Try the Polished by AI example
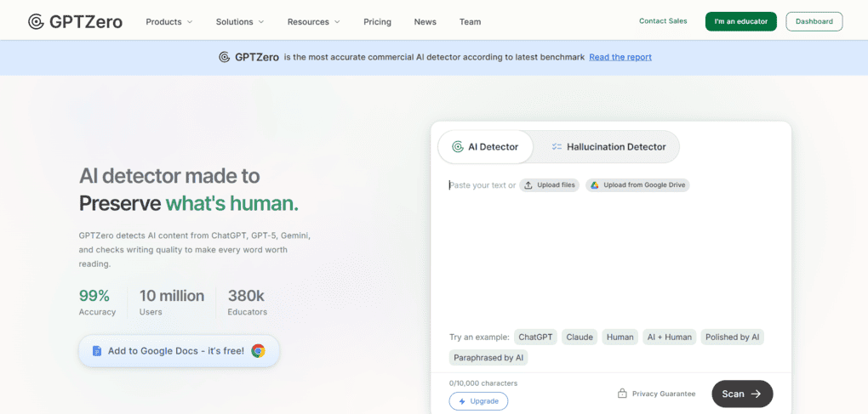 pyautogui.click(x=732, y=337)
